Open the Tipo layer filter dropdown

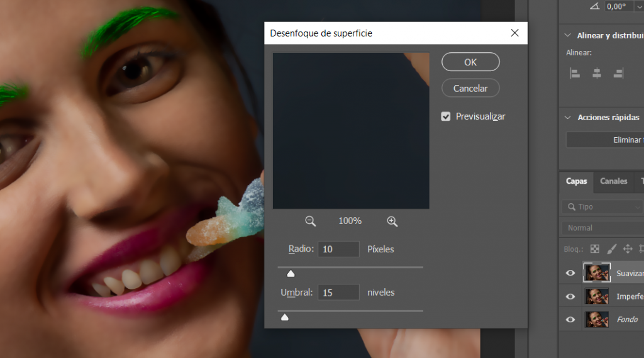point(602,207)
